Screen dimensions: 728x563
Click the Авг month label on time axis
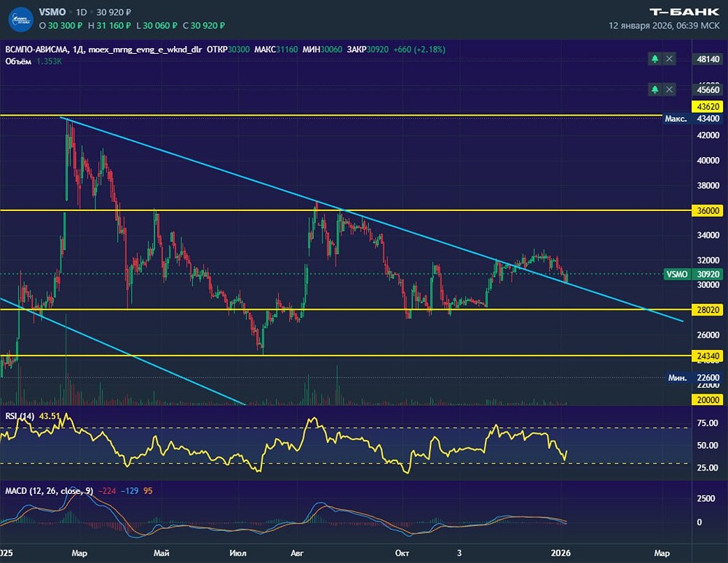pos(297,553)
